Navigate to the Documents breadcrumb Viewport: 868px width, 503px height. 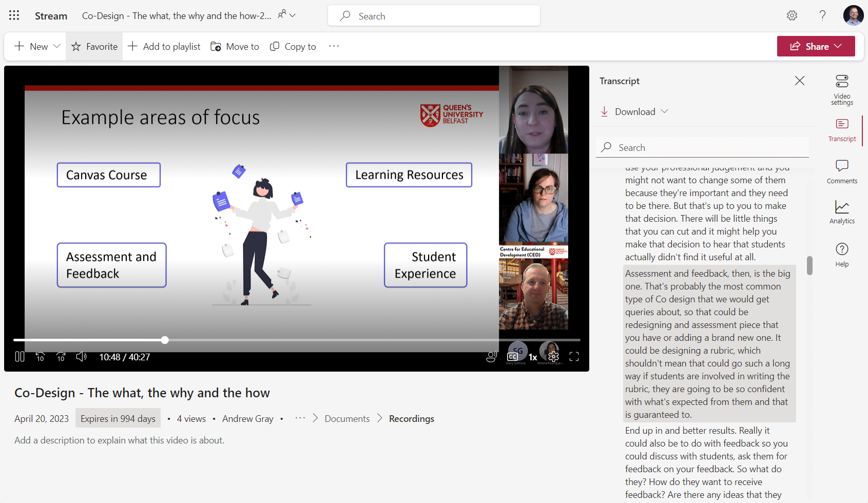[347, 418]
